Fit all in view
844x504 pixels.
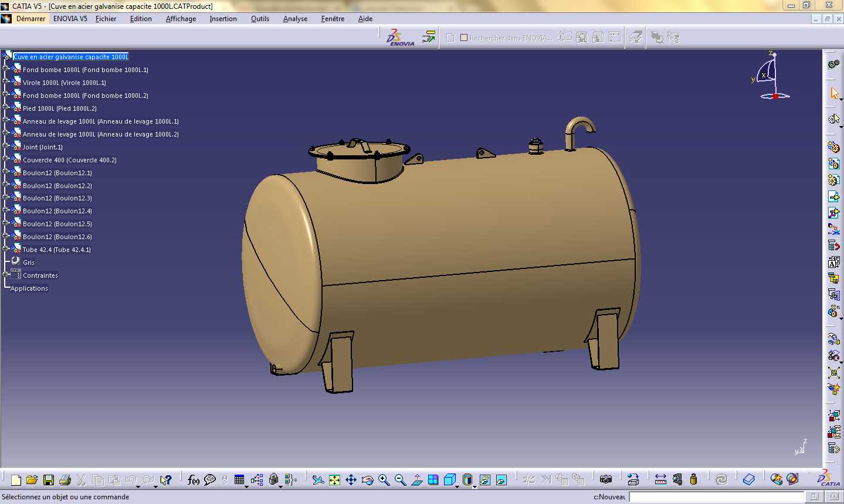(x=334, y=480)
